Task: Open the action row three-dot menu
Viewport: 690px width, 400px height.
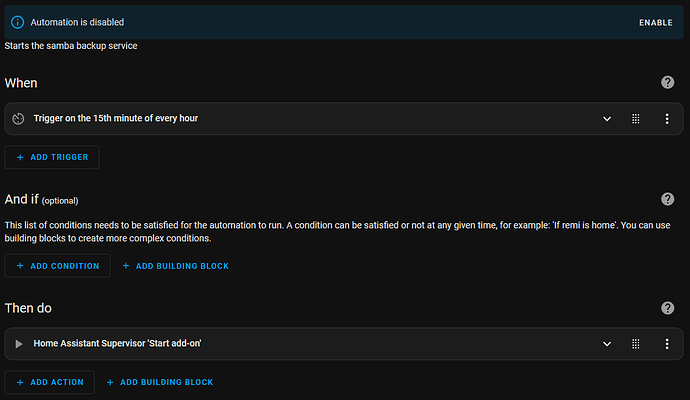Action: 667,344
